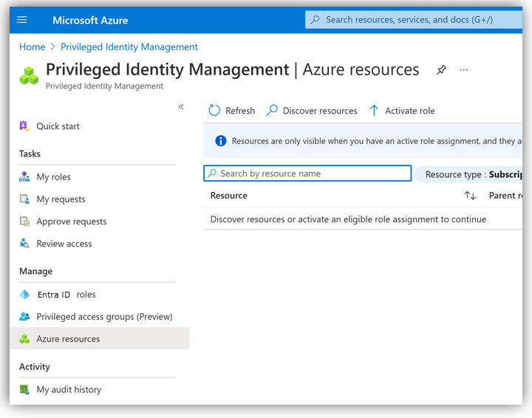Sort the Resource column
532x418 pixels.
pyautogui.click(x=470, y=196)
